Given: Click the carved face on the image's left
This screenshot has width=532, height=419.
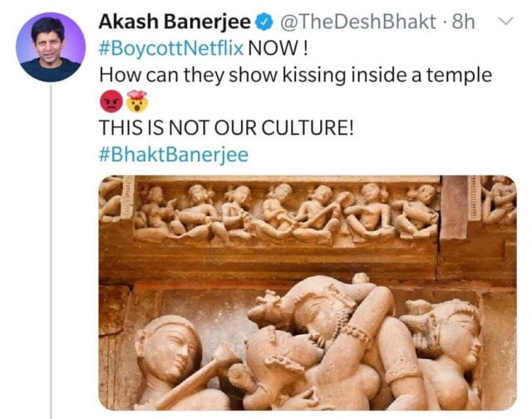Looking at the screenshot, I should (167, 349).
